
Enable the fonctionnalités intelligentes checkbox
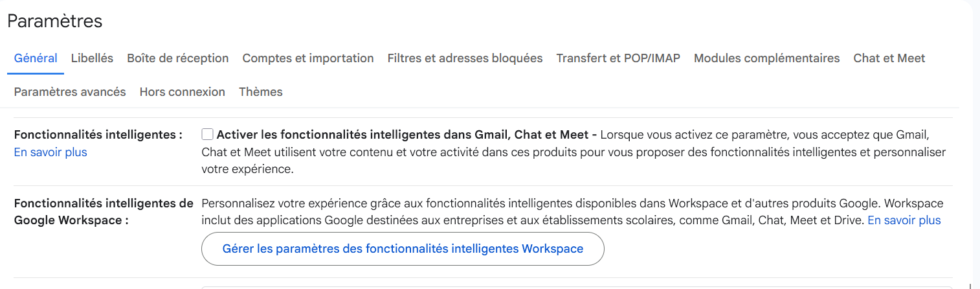pyautogui.click(x=207, y=135)
